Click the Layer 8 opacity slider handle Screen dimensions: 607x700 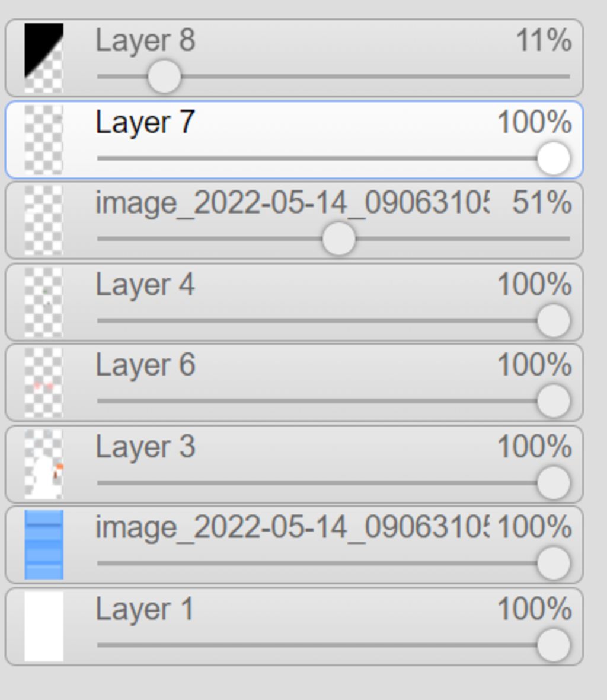click(x=164, y=77)
